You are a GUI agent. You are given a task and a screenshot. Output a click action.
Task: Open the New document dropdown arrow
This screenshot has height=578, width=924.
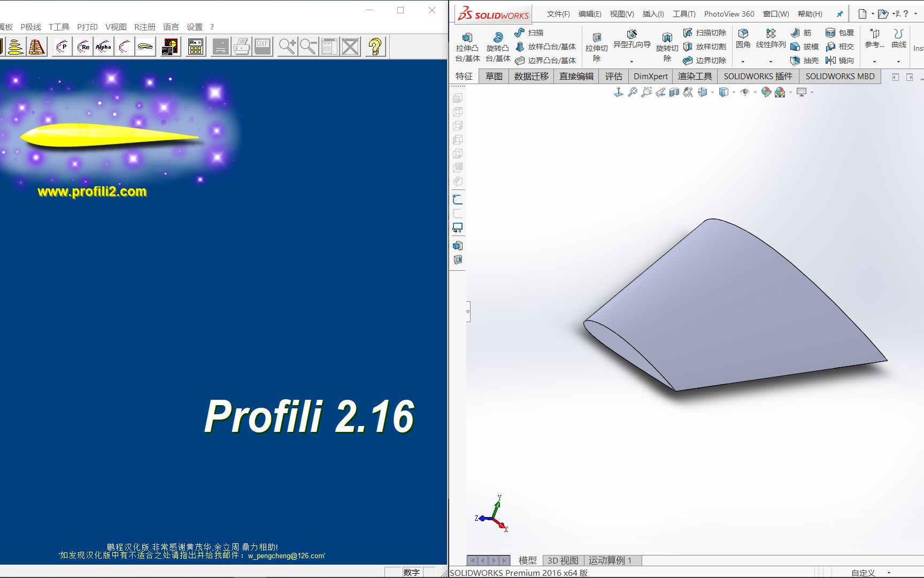click(x=873, y=14)
